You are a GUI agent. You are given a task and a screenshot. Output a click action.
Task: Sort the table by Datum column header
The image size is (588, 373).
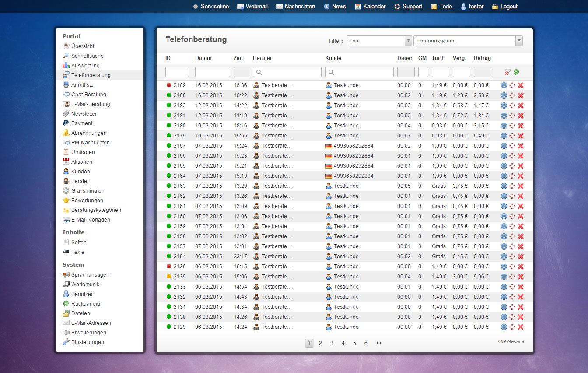[x=203, y=58]
